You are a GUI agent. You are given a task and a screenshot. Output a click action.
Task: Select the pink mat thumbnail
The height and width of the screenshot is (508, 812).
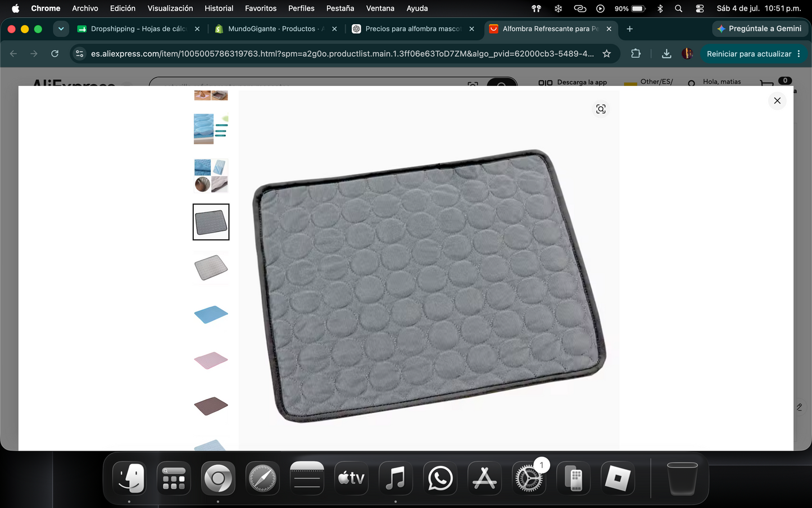tap(211, 360)
